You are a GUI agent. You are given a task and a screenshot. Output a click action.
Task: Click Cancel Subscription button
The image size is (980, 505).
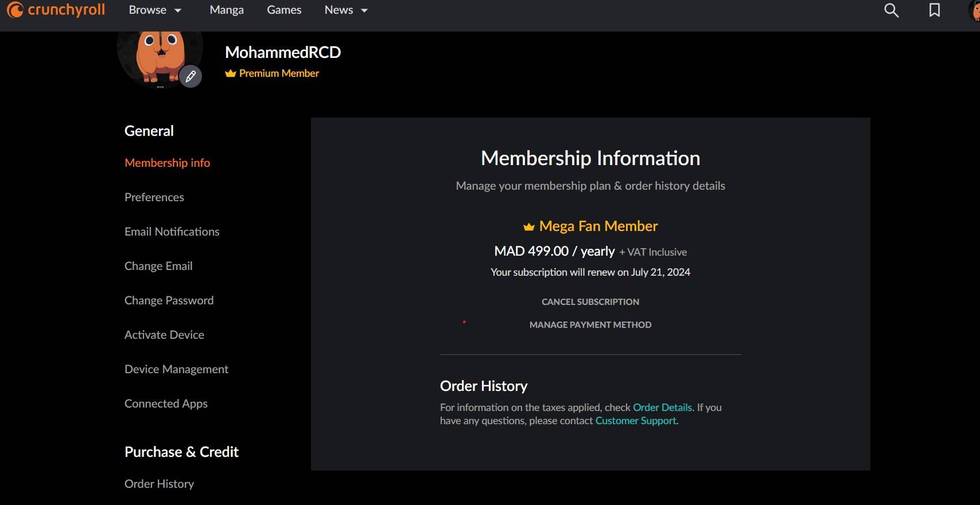tap(590, 302)
